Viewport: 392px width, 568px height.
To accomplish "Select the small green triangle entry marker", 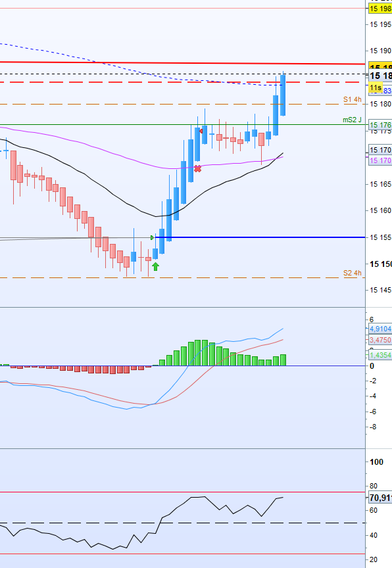I will 153,237.
